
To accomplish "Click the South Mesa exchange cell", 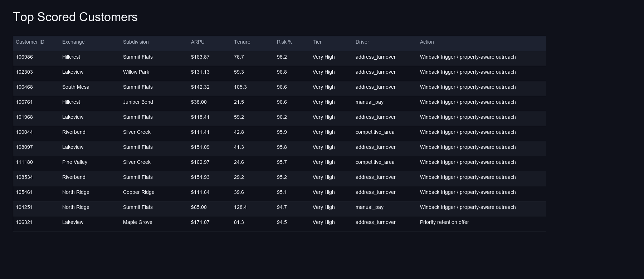I will (x=76, y=87).
